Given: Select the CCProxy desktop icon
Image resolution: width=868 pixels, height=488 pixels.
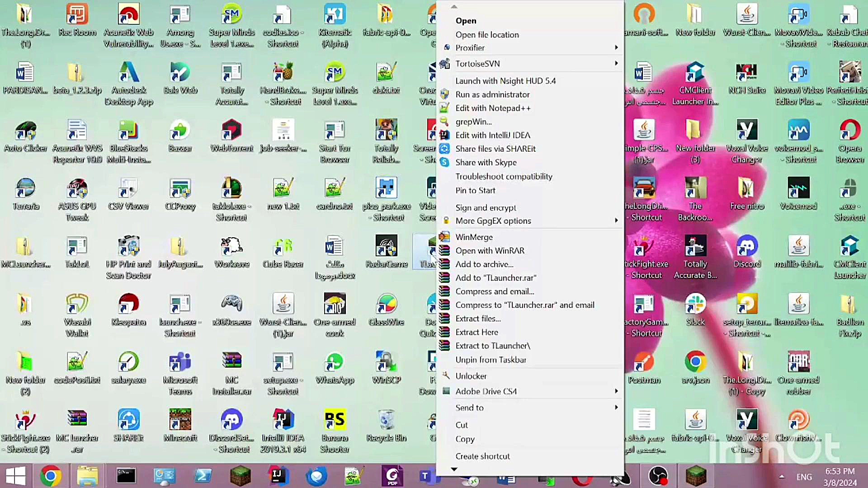Looking at the screenshot, I should 180,193.
